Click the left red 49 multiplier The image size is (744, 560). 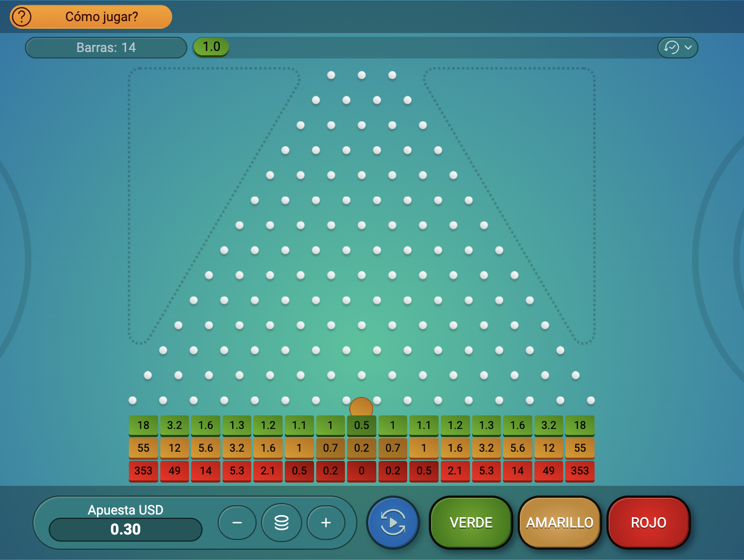point(174,471)
